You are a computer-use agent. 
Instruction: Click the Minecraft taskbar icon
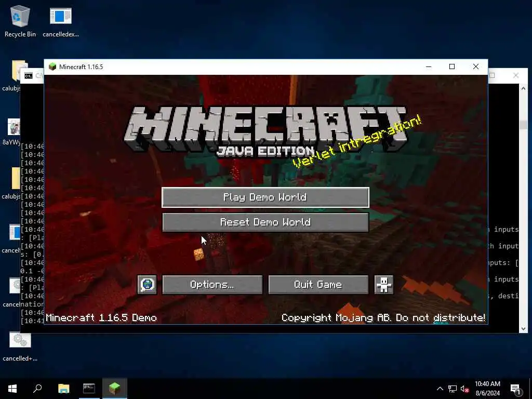pyautogui.click(x=115, y=389)
